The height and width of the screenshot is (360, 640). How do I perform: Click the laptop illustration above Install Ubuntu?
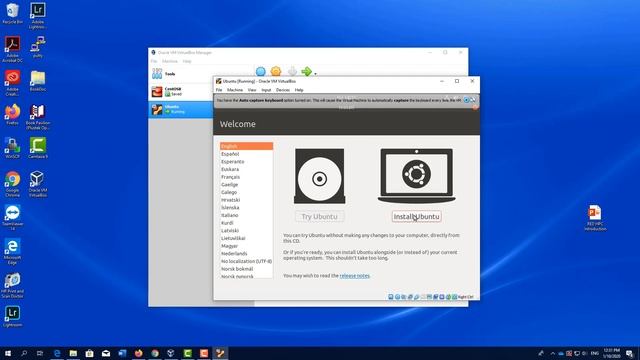pos(416,176)
